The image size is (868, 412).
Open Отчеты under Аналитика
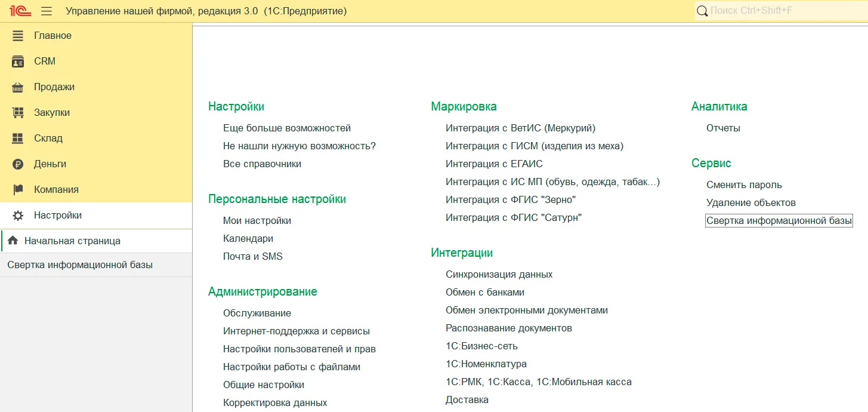723,128
